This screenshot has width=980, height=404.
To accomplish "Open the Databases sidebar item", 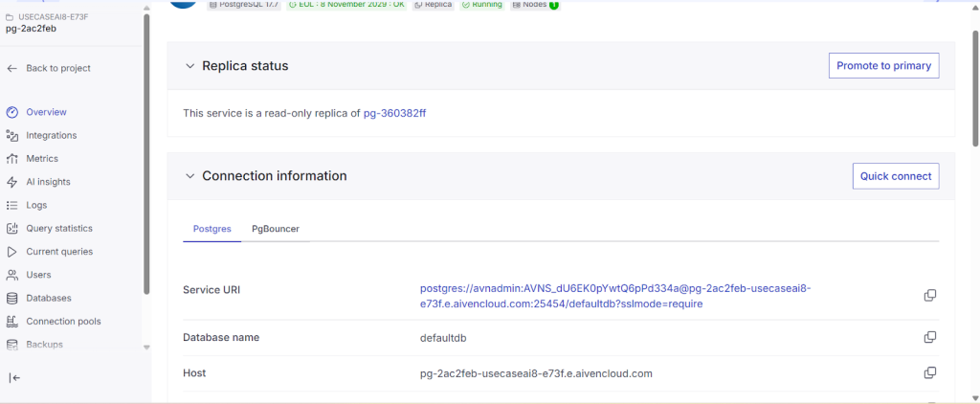I will [48, 298].
